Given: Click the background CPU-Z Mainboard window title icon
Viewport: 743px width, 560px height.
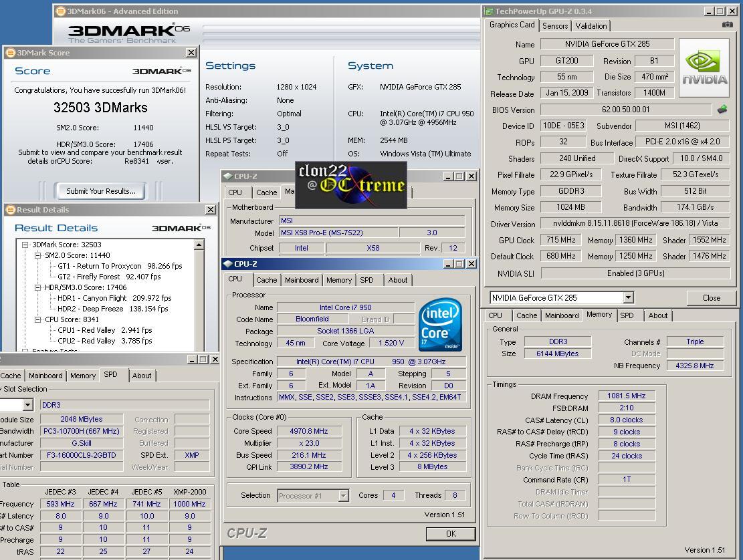Looking at the screenshot, I should tap(227, 176).
